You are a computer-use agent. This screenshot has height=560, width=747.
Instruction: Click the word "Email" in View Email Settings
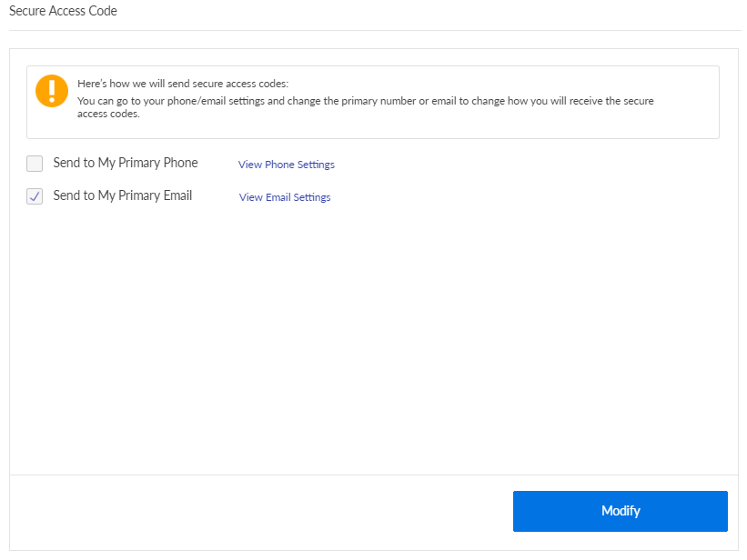click(278, 197)
